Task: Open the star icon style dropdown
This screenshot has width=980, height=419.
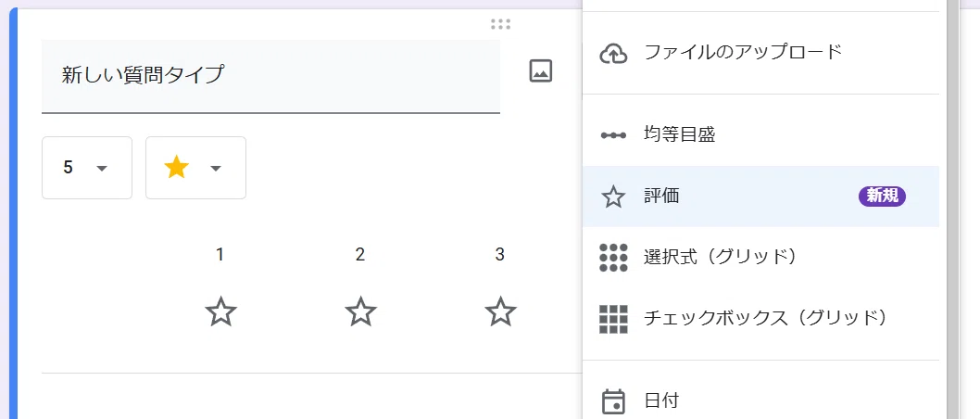Action: tap(195, 168)
